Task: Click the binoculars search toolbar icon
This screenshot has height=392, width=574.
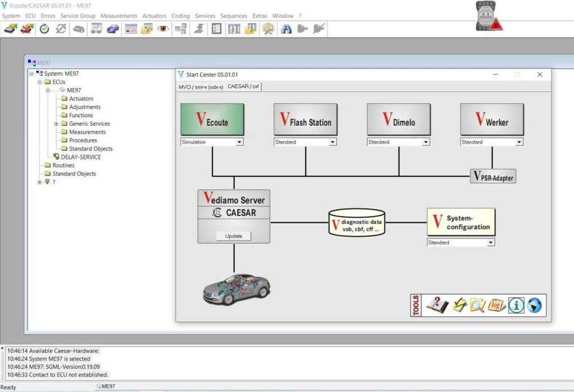Action: pyautogui.click(x=286, y=29)
